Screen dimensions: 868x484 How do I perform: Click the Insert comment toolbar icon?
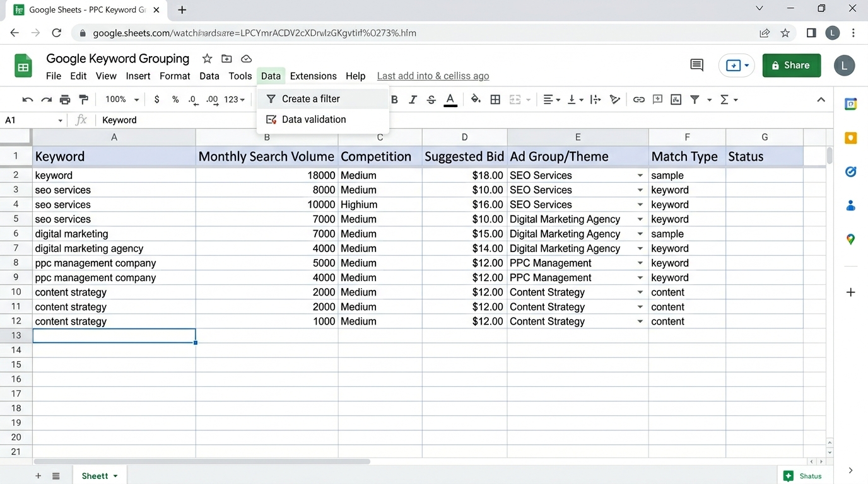coord(658,100)
